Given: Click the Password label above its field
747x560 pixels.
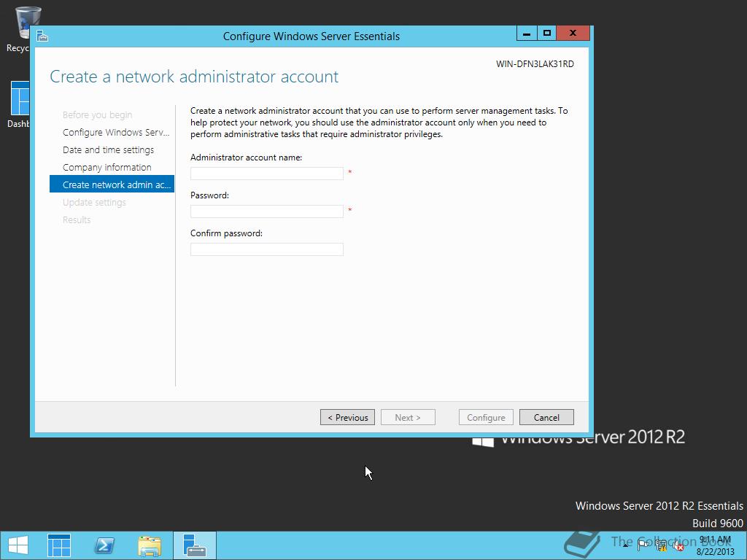Looking at the screenshot, I should [209, 195].
